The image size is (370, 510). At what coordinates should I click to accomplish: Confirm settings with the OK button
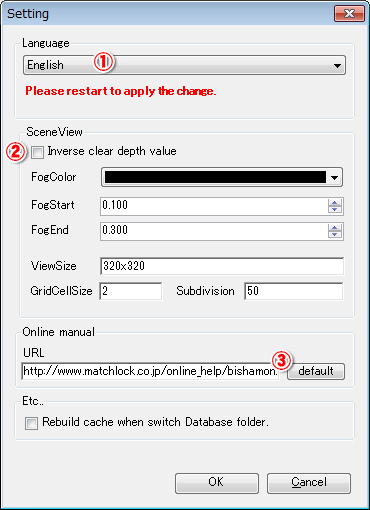217,483
